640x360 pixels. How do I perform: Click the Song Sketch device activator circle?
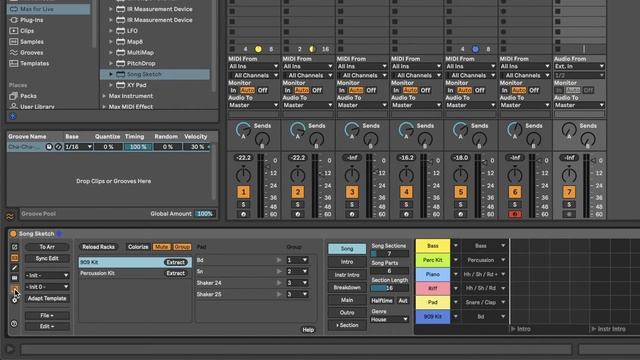click(x=13, y=234)
